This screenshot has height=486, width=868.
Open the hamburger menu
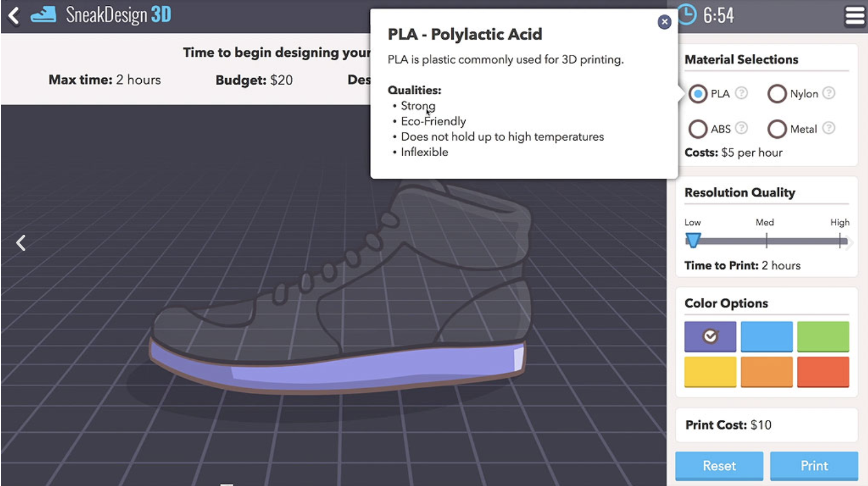[x=855, y=16]
